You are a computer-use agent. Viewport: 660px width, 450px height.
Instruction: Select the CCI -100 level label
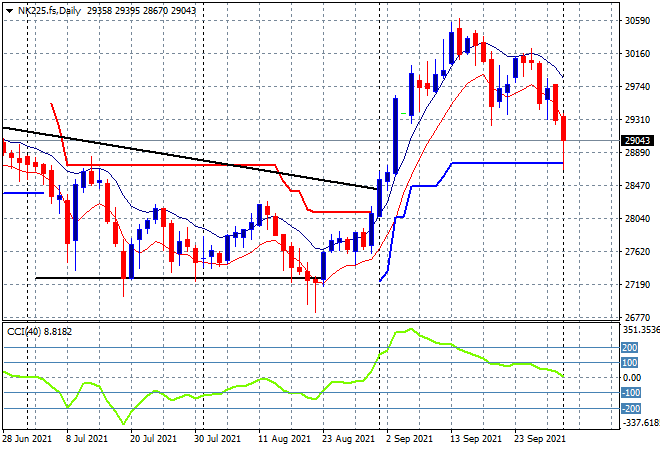tap(631, 393)
